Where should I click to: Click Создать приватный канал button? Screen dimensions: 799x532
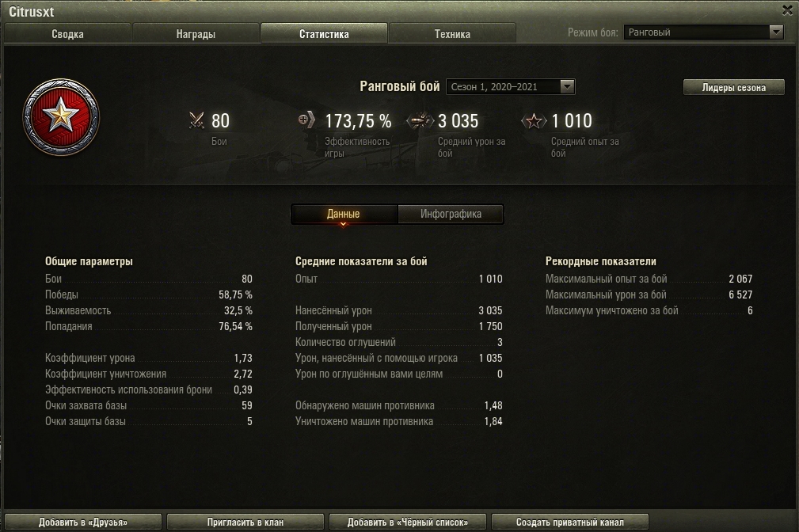pos(569,522)
